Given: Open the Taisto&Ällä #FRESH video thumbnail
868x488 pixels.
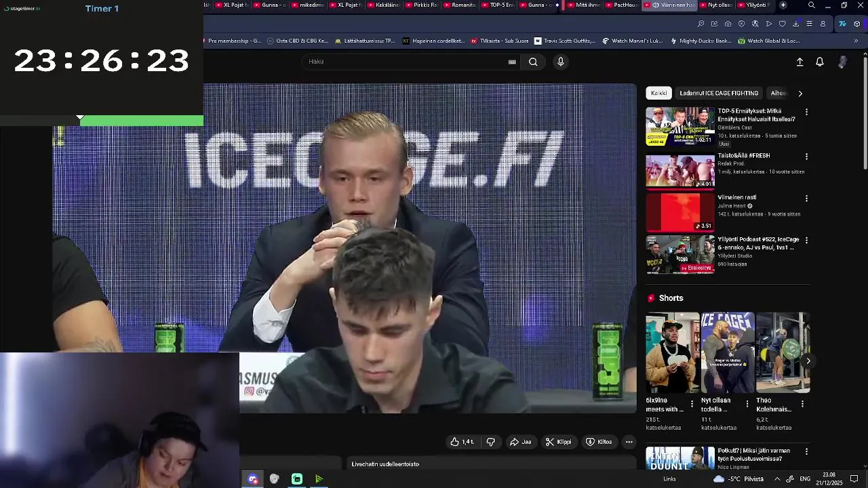Looking at the screenshot, I should (x=679, y=171).
